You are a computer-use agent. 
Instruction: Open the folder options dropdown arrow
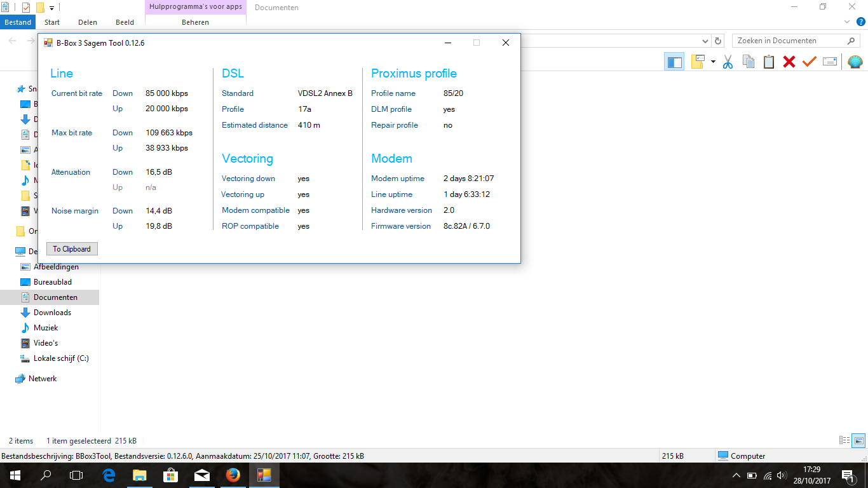point(713,62)
